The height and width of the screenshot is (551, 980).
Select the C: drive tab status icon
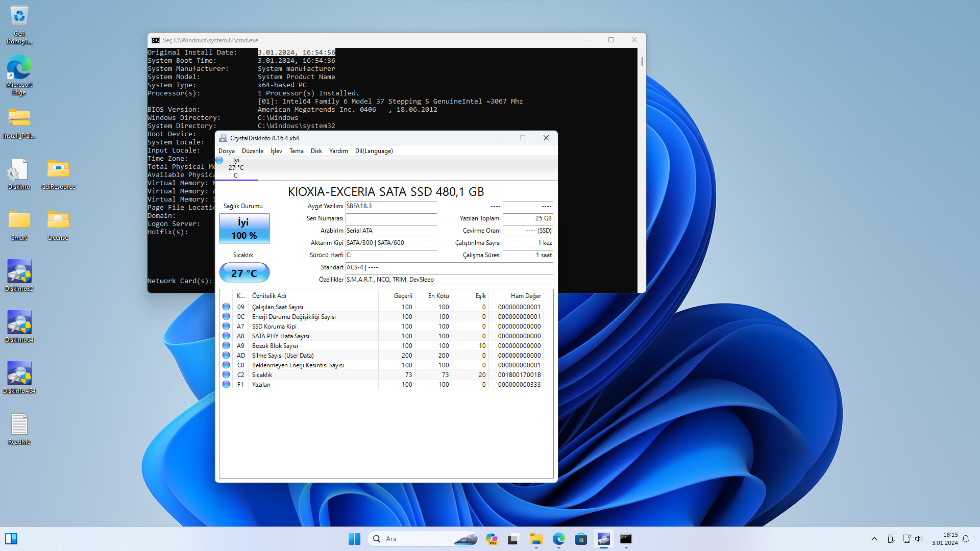219,161
